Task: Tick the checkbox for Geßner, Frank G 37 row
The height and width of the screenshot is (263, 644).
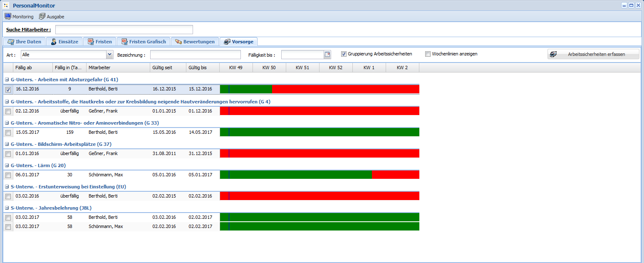Action: pyautogui.click(x=8, y=154)
